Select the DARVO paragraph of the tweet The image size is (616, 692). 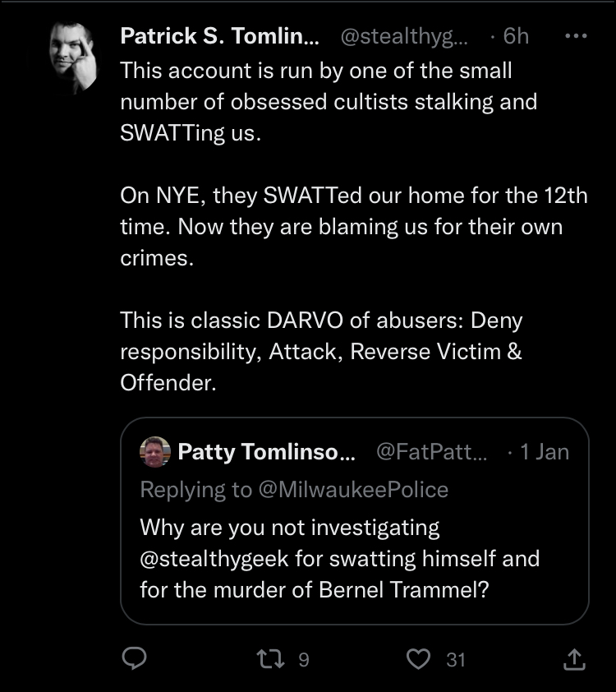[321, 351]
